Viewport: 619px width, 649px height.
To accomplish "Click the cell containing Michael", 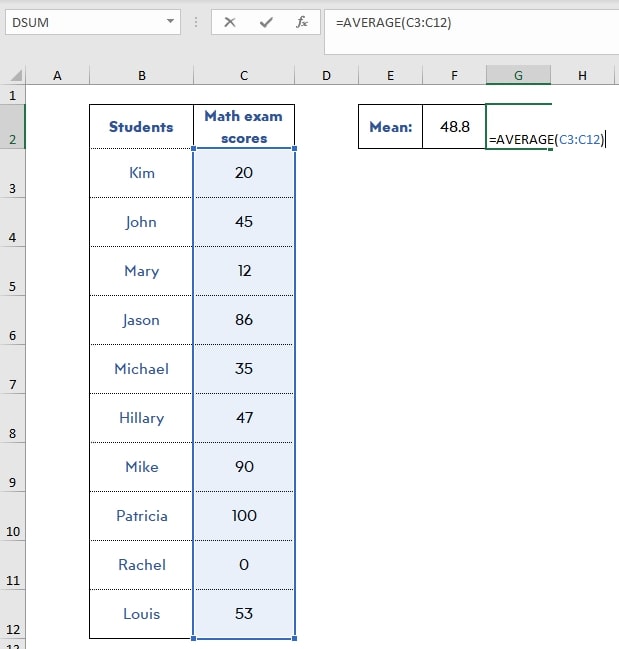I will [142, 369].
